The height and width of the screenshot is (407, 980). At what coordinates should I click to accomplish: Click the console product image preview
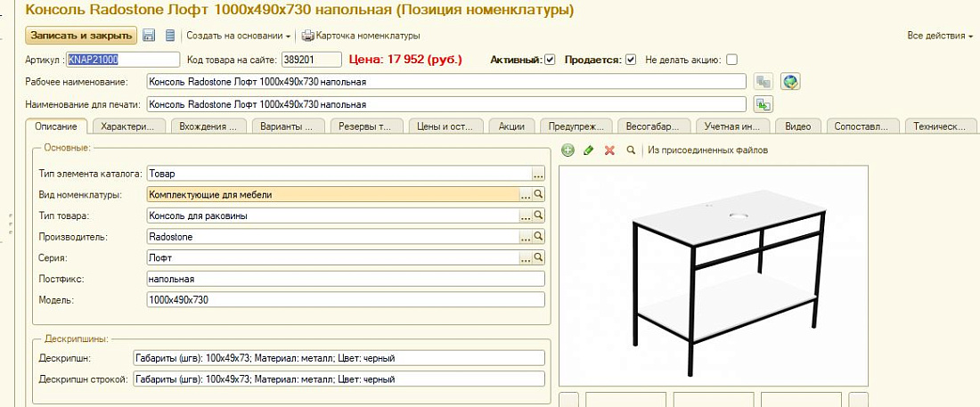tap(713, 276)
